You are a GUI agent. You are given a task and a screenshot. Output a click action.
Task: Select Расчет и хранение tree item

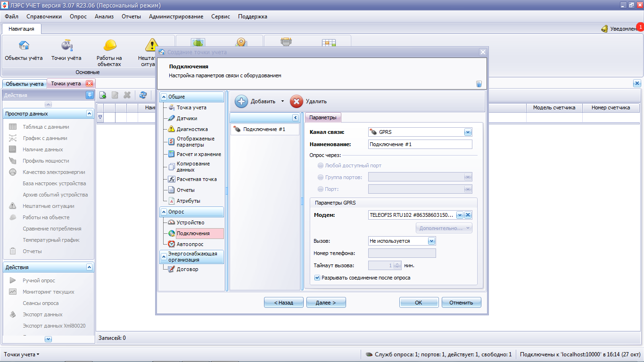(x=198, y=154)
